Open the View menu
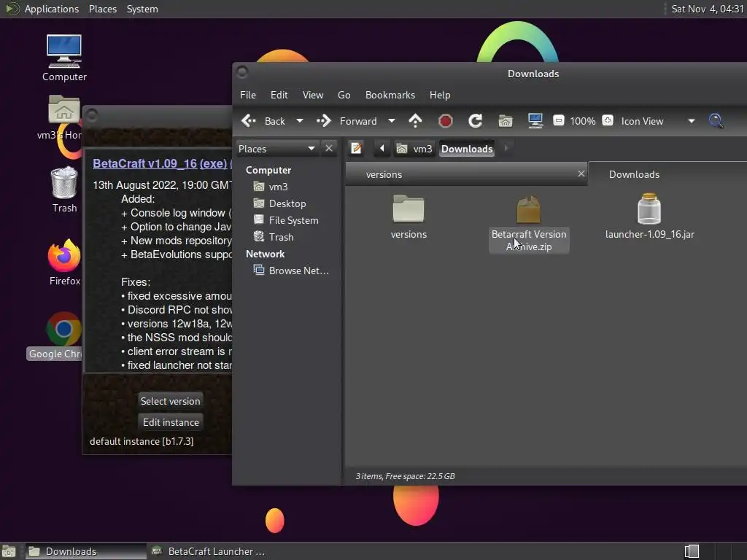 click(313, 95)
